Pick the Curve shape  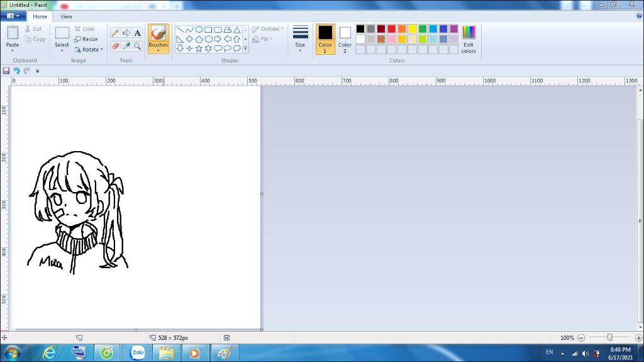(x=189, y=30)
